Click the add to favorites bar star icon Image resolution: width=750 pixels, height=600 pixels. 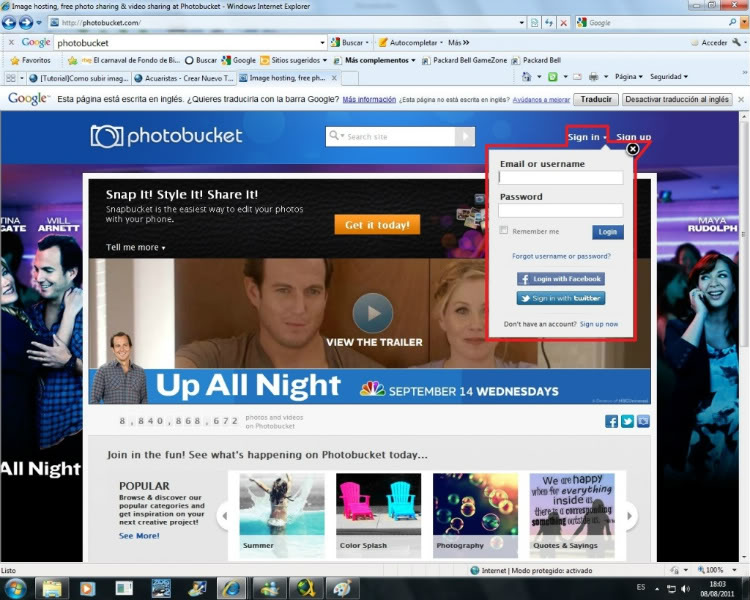[72, 60]
